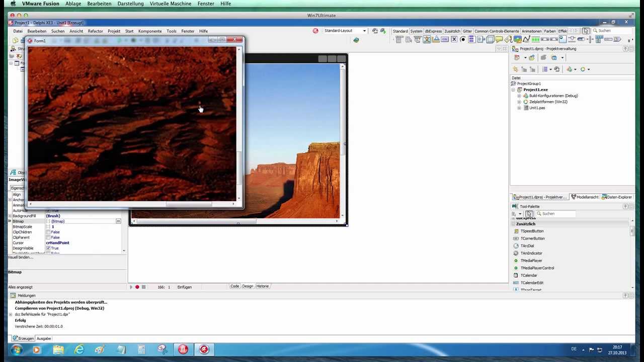Expand the BackgroundFill property
This screenshot has width=644, height=362.
(10, 216)
